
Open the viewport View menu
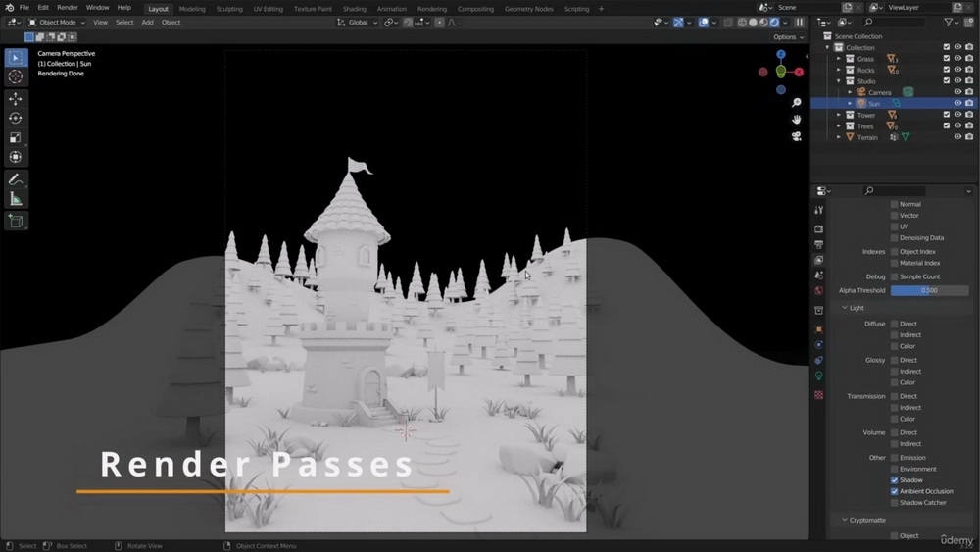(x=100, y=22)
